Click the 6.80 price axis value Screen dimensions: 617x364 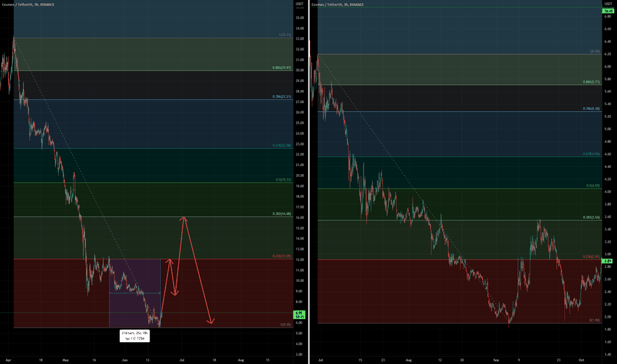(608, 17)
